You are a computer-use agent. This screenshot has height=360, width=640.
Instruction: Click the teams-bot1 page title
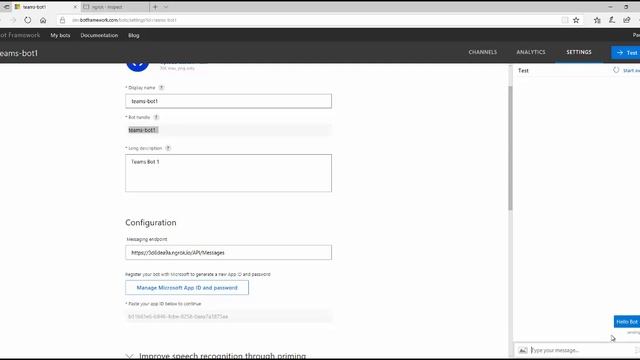(19, 53)
